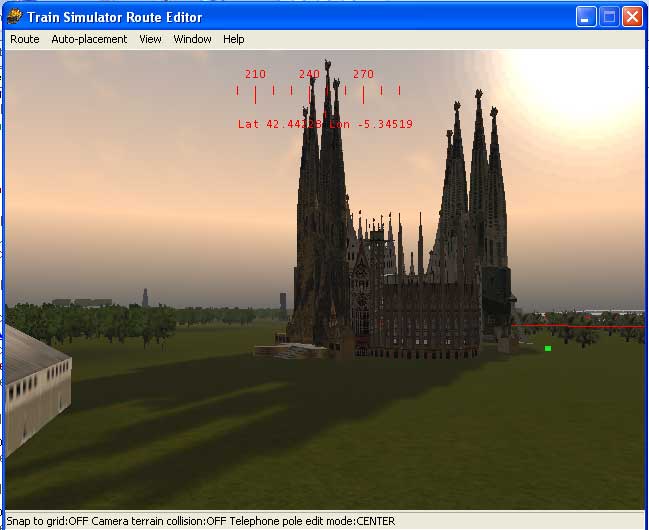Open the Route menu
The height and width of the screenshot is (530, 649).
[x=24, y=39]
